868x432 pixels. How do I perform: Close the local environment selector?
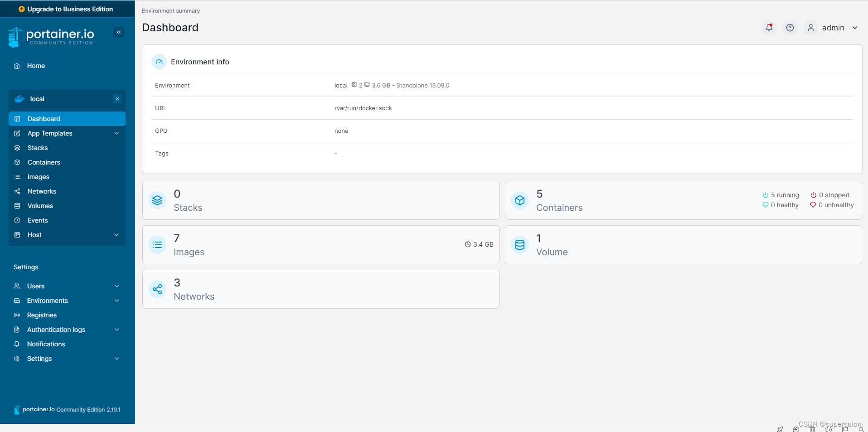(117, 98)
